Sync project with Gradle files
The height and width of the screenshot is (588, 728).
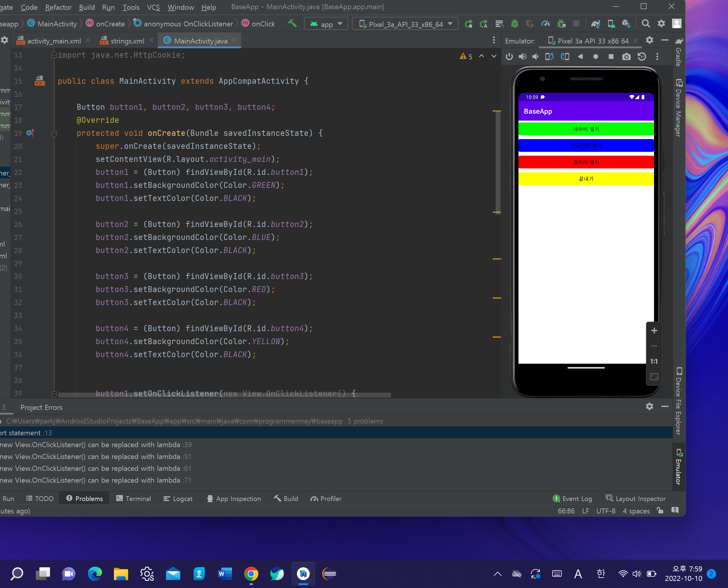595,24
